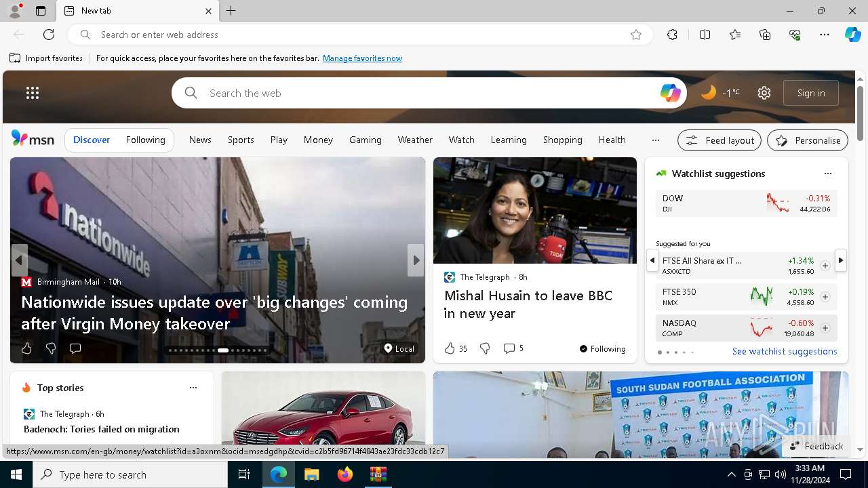Add NASDAQ to watchlist
The height and width of the screenshot is (488, 868).
click(825, 328)
